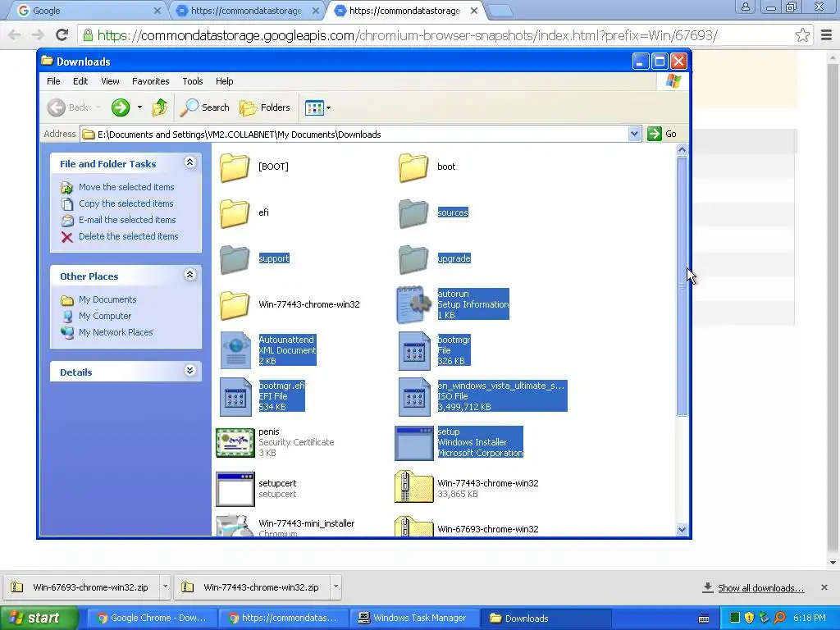Click E-mail the selected items

click(x=127, y=220)
